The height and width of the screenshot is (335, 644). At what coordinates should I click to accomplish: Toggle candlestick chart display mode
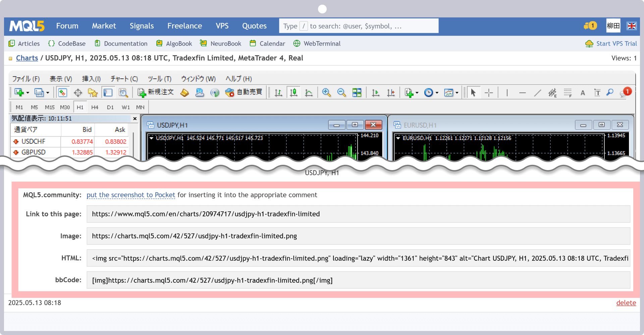[x=294, y=92]
